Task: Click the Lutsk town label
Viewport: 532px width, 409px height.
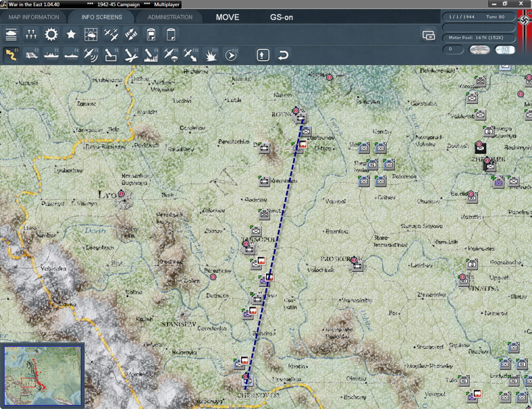Action: 234,100
